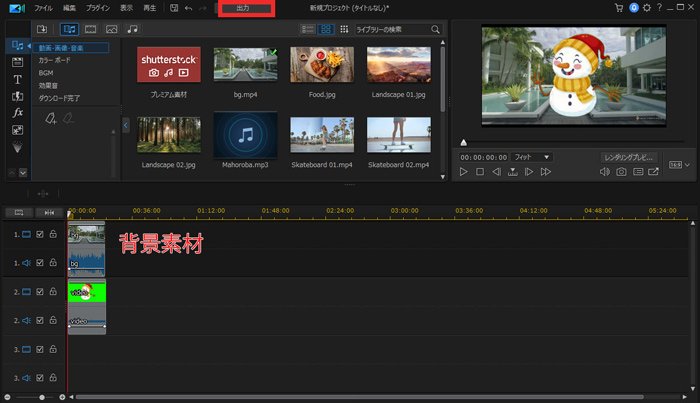Zoom in timeline plus button
Image resolution: width=700 pixels, height=403 pixels.
click(62, 397)
